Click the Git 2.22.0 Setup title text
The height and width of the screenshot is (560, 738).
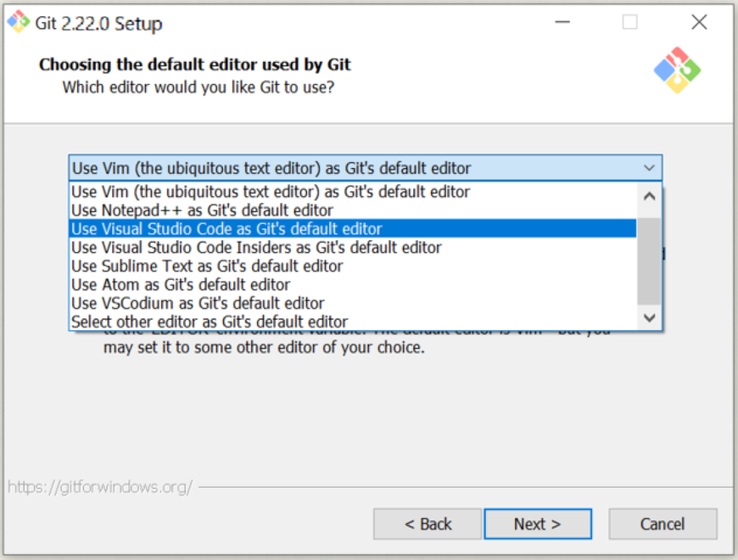click(99, 23)
